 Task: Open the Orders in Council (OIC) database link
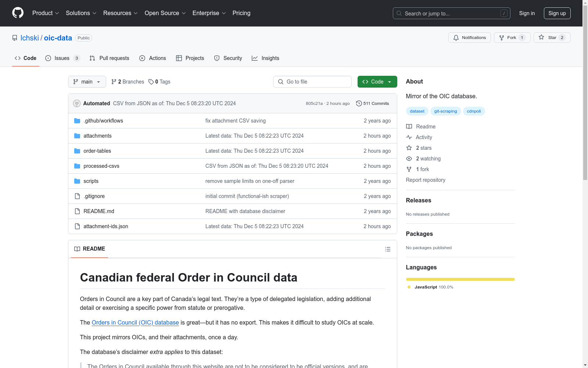135,322
